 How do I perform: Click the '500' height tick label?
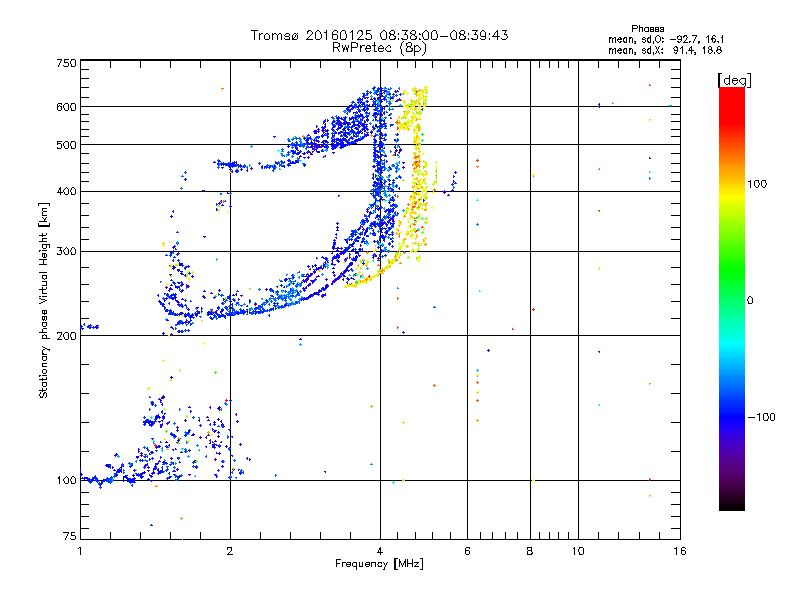67,145
